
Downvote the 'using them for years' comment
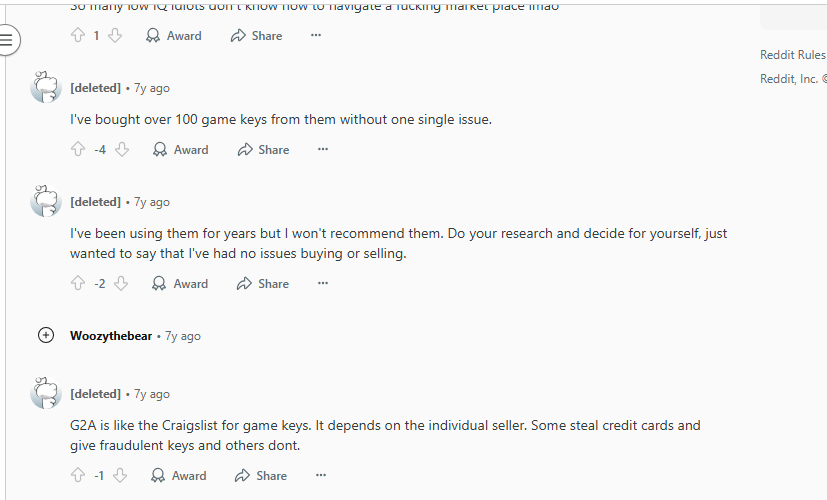point(122,284)
